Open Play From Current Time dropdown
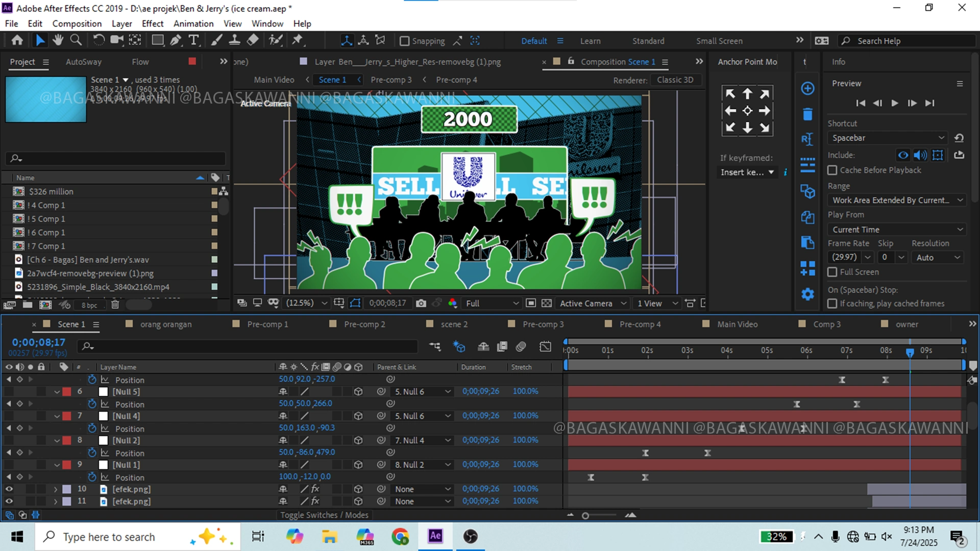Screen dimensions: 980x551 pyautogui.click(x=897, y=230)
